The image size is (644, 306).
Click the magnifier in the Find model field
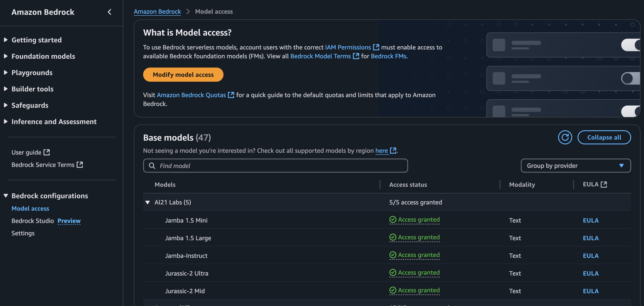coord(152,166)
